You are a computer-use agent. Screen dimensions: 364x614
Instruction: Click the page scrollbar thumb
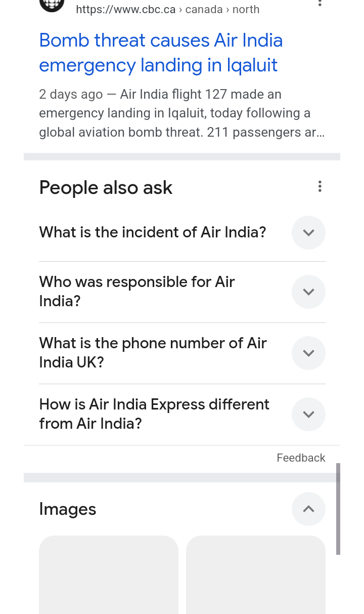[x=338, y=508]
